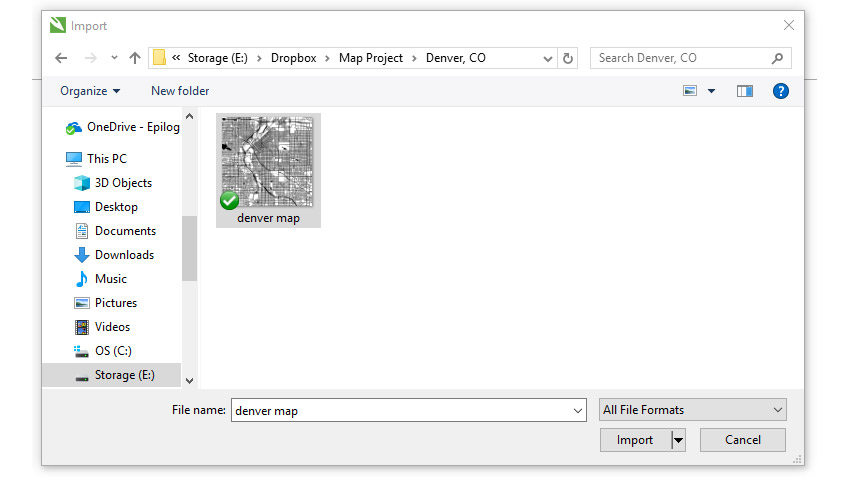Click the File name input field
This screenshot has height=477, width=850.
point(400,410)
